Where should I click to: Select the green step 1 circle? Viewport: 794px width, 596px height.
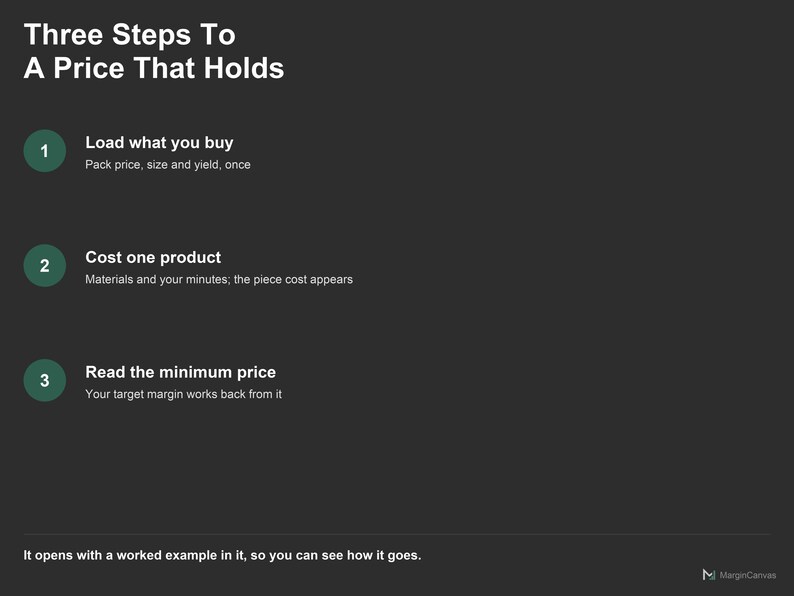coord(45,151)
